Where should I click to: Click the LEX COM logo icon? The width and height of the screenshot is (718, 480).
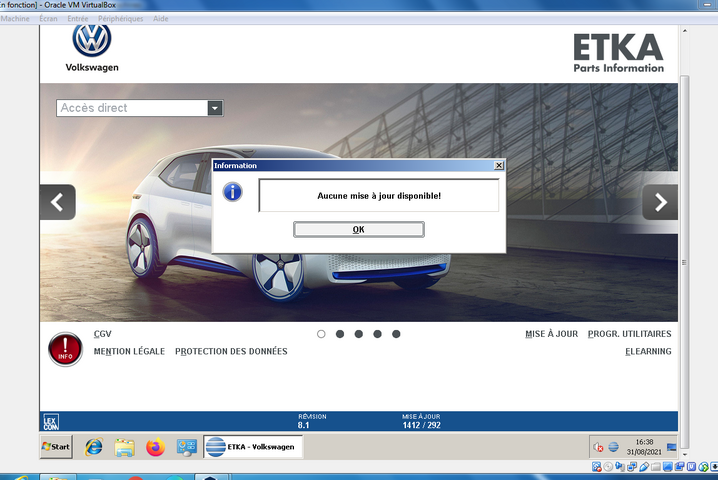click(51, 422)
